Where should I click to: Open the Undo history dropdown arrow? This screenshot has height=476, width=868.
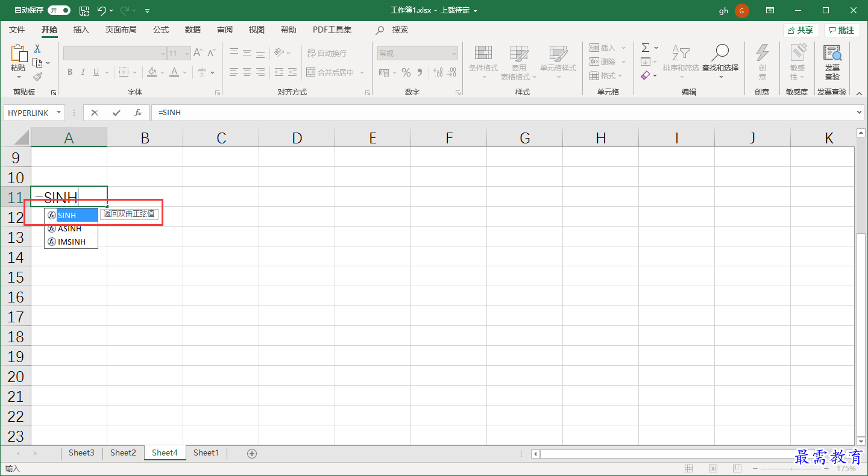click(x=112, y=11)
